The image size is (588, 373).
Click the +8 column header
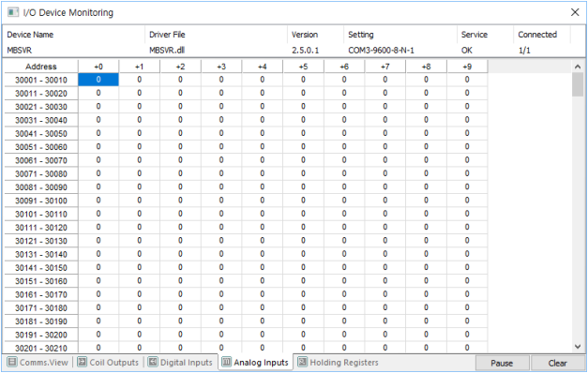tap(427, 67)
